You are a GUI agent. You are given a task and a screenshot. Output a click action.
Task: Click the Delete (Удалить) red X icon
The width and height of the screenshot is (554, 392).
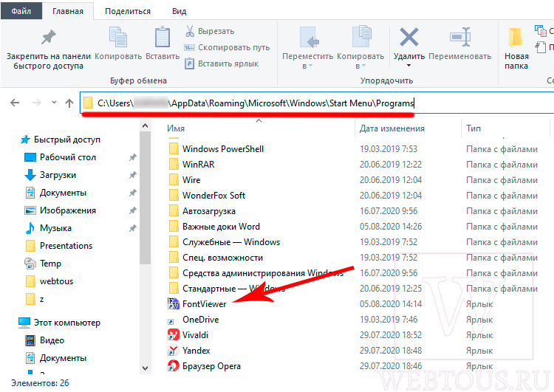pos(409,37)
